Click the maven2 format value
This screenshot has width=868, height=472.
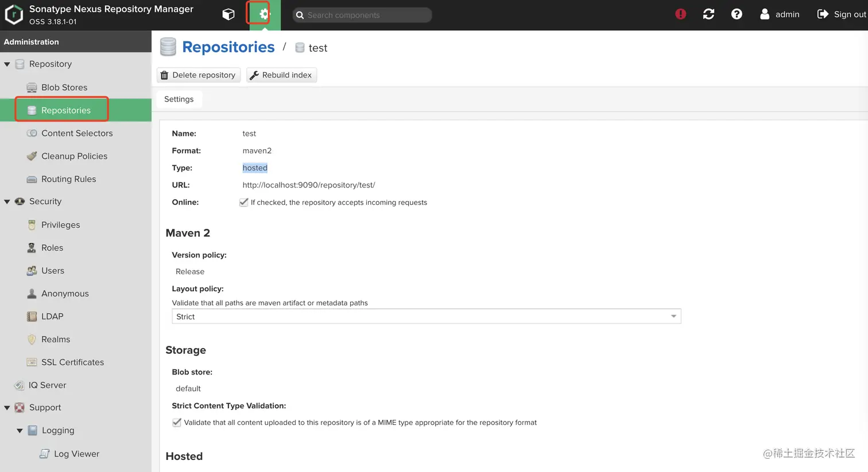click(257, 151)
